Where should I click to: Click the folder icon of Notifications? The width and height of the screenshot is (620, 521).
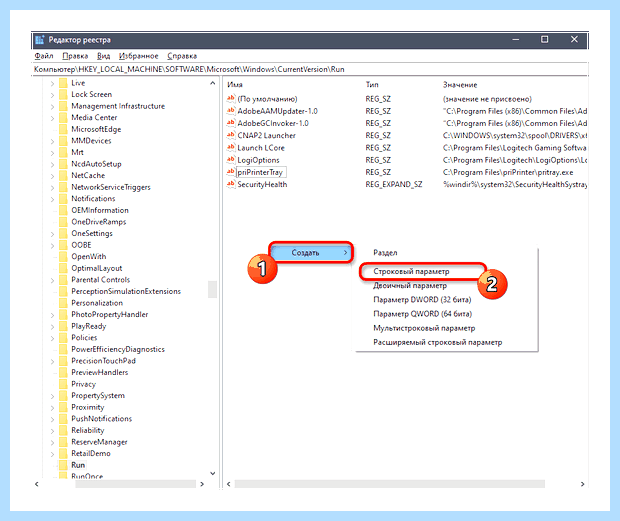pos(63,198)
